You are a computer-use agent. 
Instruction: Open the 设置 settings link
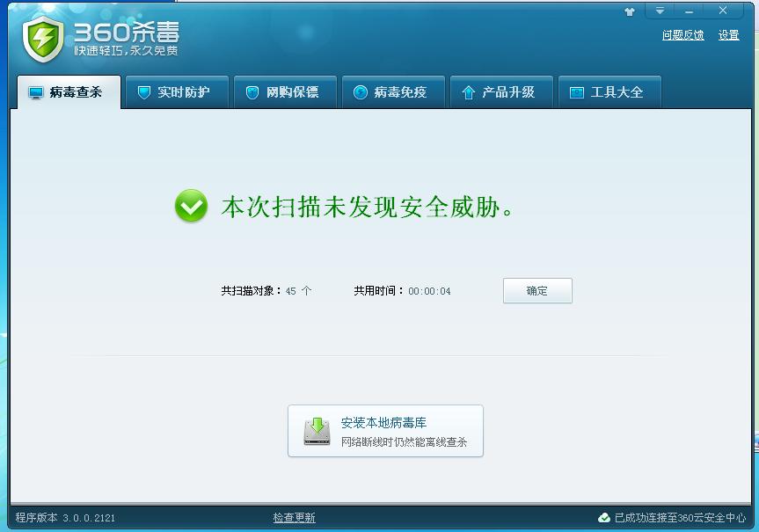tap(728, 35)
